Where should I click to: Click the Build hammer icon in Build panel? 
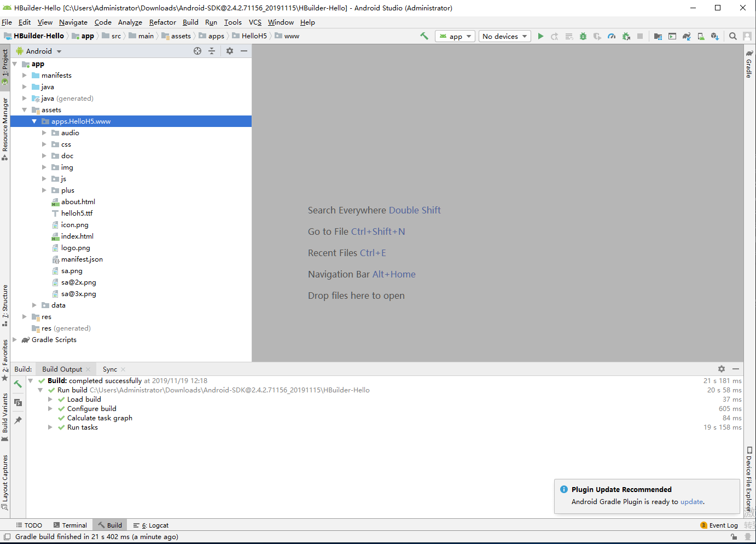click(x=18, y=384)
